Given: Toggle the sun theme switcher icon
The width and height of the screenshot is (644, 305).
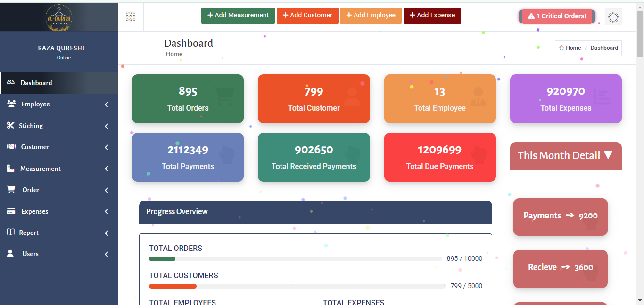Looking at the screenshot, I should pyautogui.click(x=613, y=17).
